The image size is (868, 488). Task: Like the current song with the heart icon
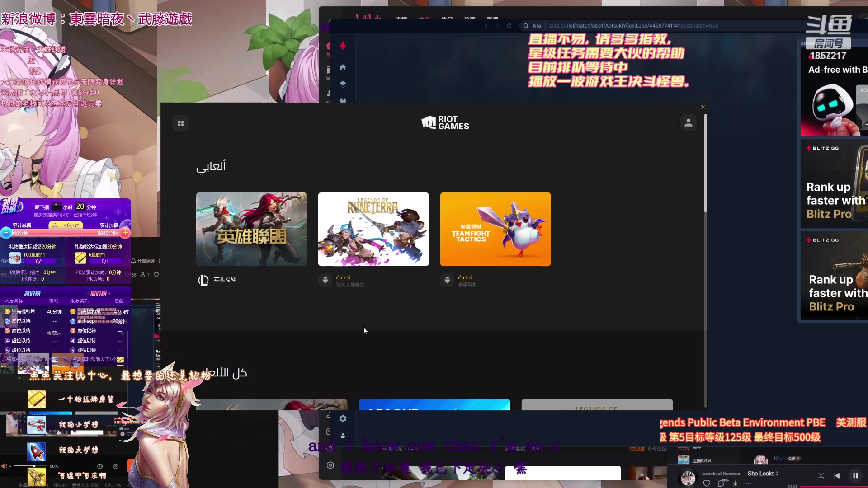[707, 483]
